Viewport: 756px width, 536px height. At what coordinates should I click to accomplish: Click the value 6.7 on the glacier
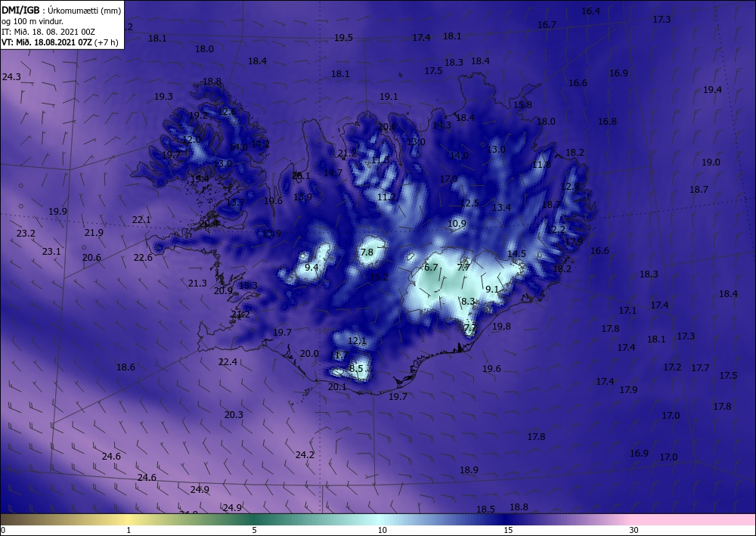pyautogui.click(x=431, y=267)
